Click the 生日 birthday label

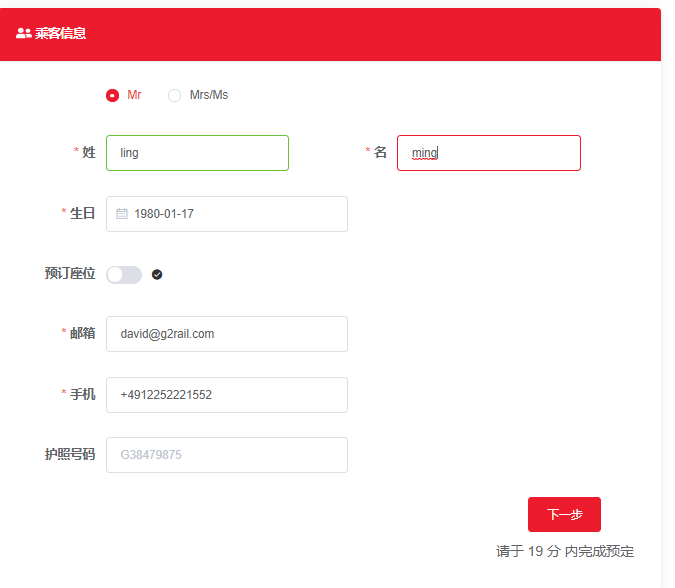point(82,214)
